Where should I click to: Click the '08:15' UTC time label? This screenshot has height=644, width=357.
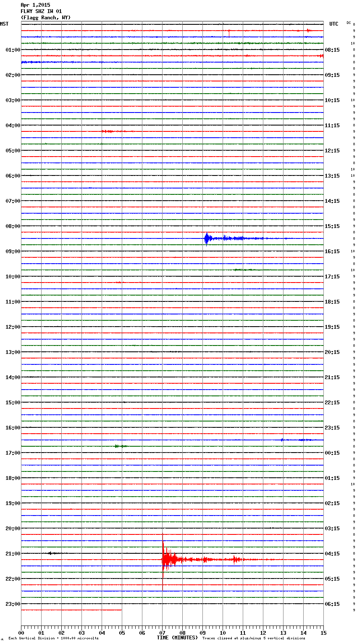click(x=332, y=50)
